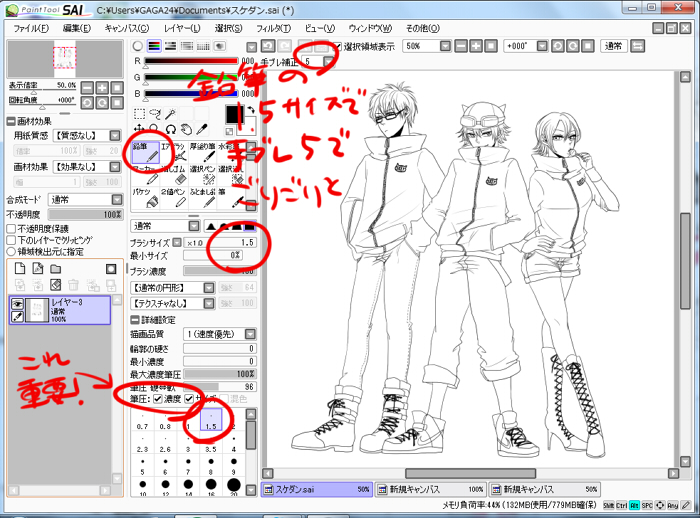Viewport: 700px width, 518px height.
Task: Select the エアブラシ airbrush tool
Action: (x=174, y=153)
